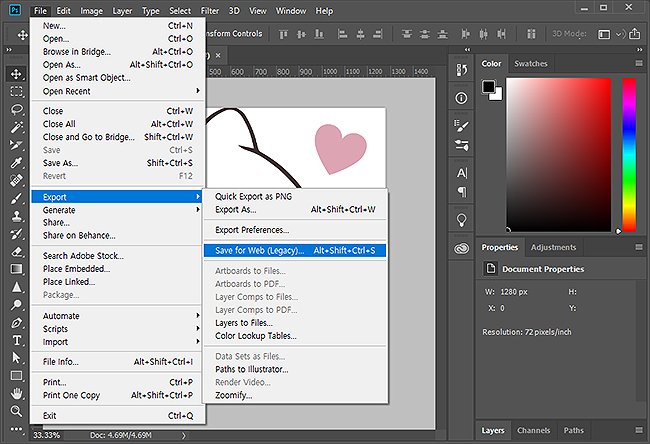This screenshot has width=650, height=444.
Task: Choose Export Preferences... item
Action: click(x=295, y=230)
